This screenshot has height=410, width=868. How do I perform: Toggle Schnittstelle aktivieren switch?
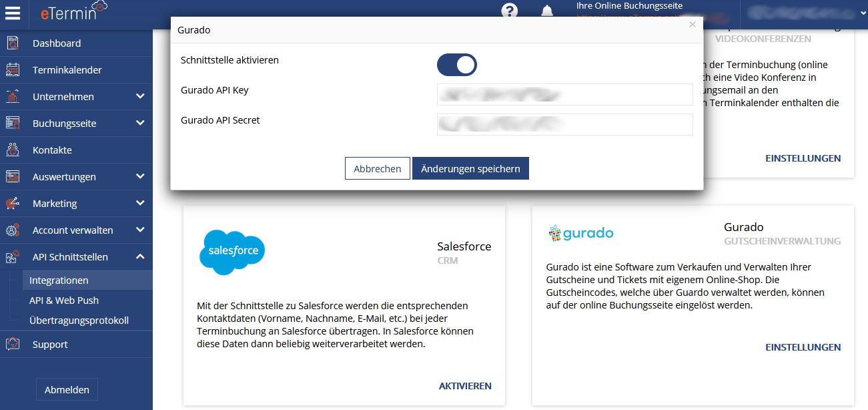[457, 65]
